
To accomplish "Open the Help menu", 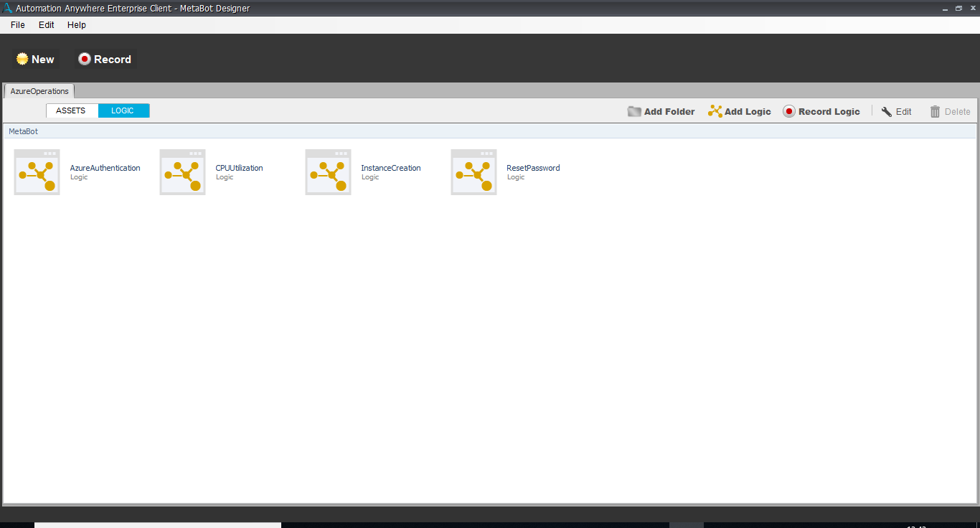I will coord(77,24).
